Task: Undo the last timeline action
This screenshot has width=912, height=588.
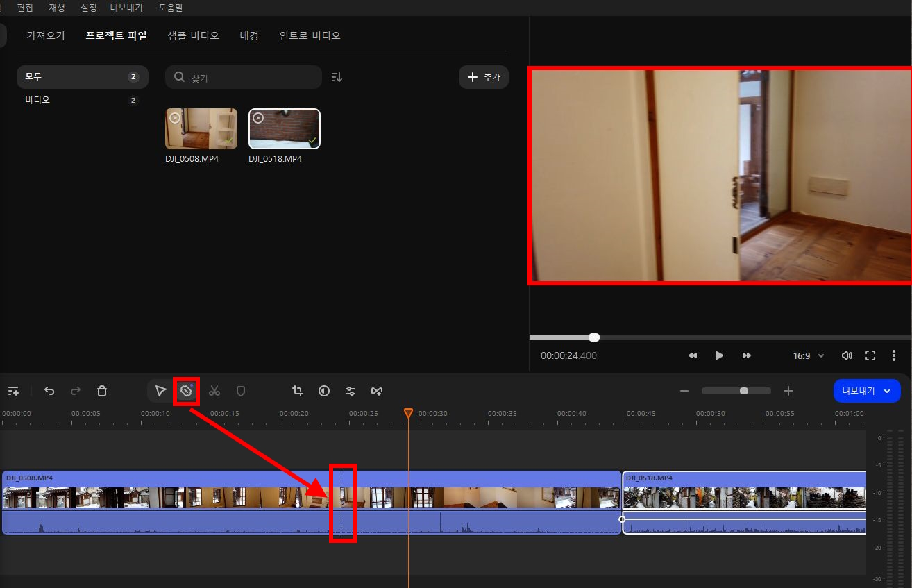Action: coord(49,391)
